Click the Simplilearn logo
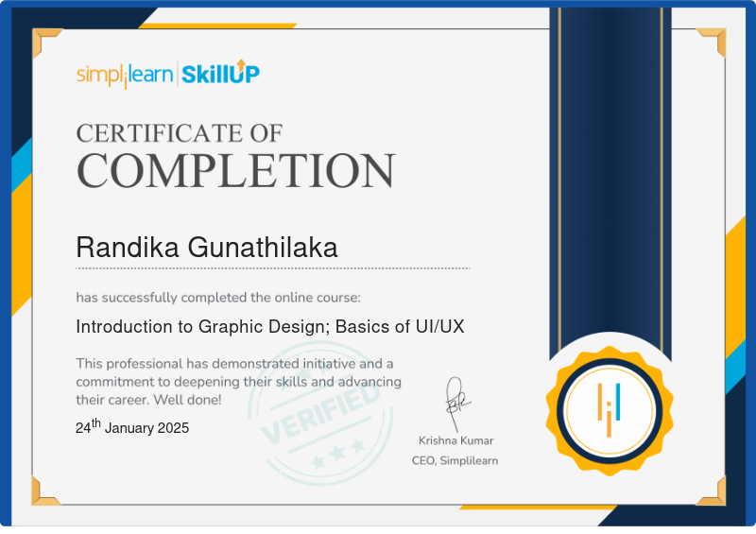This screenshot has width=756, height=534. pyautogui.click(x=125, y=76)
